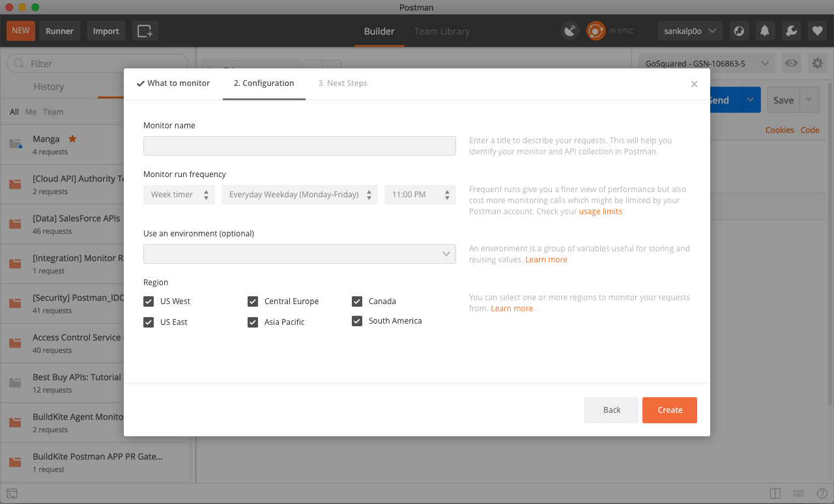
Task: Uncheck the Canada region
Action: pyautogui.click(x=357, y=301)
